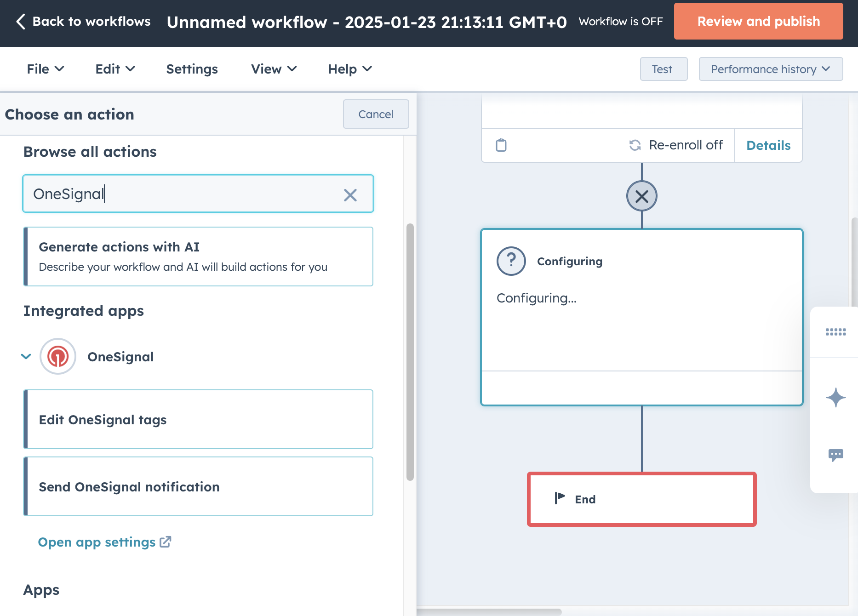Click the End step box
Screen dimensions: 858x616
click(641, 499)
